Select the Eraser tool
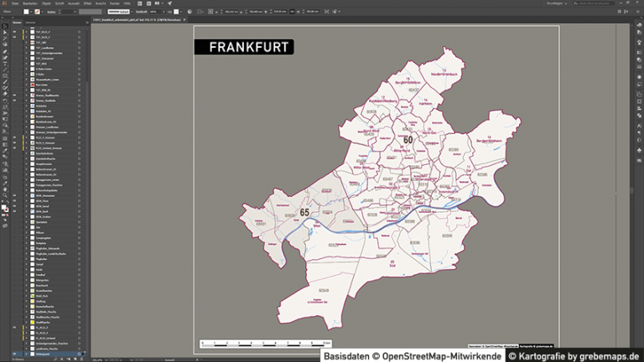 [x=5, y=94]
